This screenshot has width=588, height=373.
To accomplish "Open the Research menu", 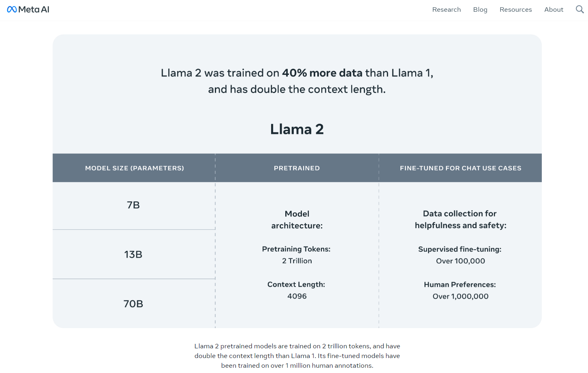I will coord(446,9).
